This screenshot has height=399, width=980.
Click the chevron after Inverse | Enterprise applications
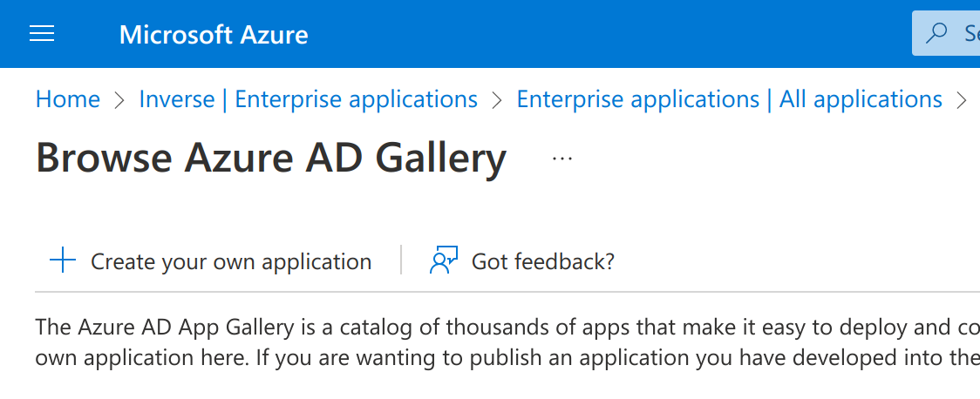click(497, 100)
